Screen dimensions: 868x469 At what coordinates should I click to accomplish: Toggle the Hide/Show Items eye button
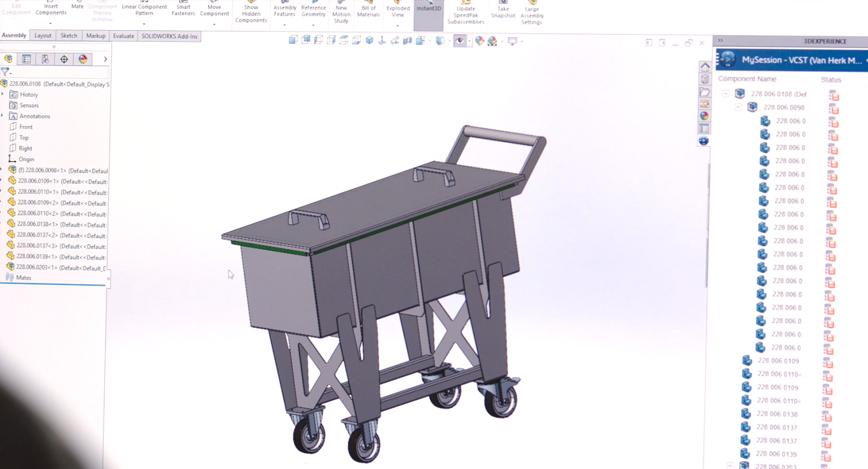coord(460,41)
